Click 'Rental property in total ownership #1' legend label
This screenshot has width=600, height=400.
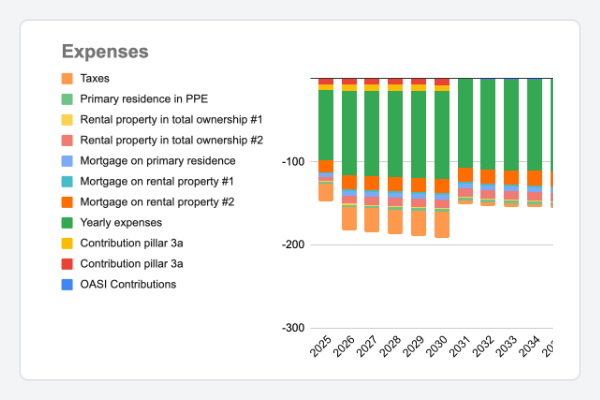click(x=170, y=119)
